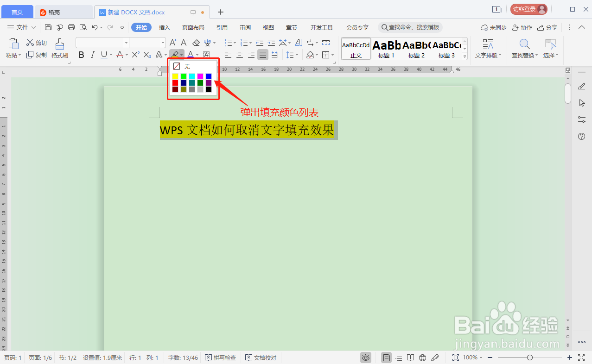The width and height of the screenshot is (592, 364).
Task: Pick the yellow swatch in the color list
Action: click(175, 76)
